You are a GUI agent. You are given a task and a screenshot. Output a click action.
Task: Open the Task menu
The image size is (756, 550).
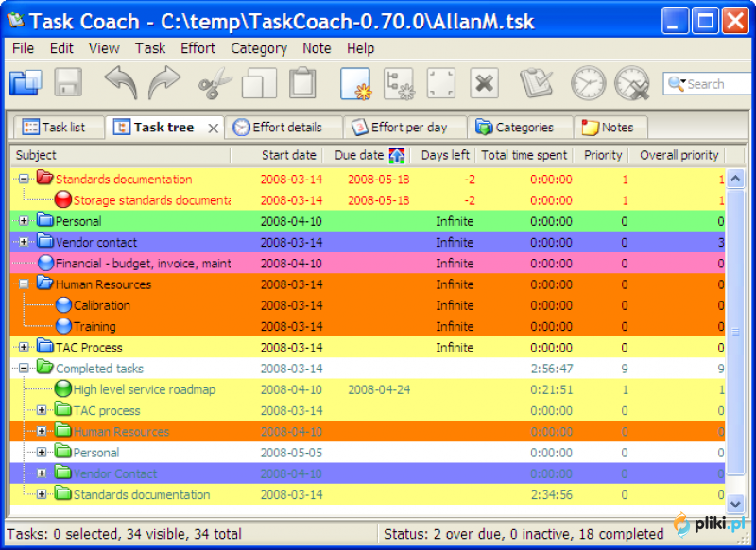[150, 48]
